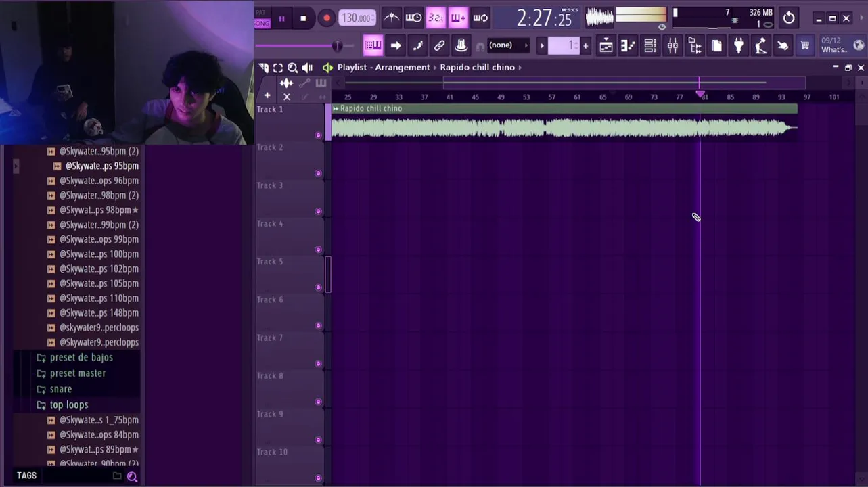Screen dimensions: 868x487
Task: Adjust the main horizontal slider knob
Action: 337,45
